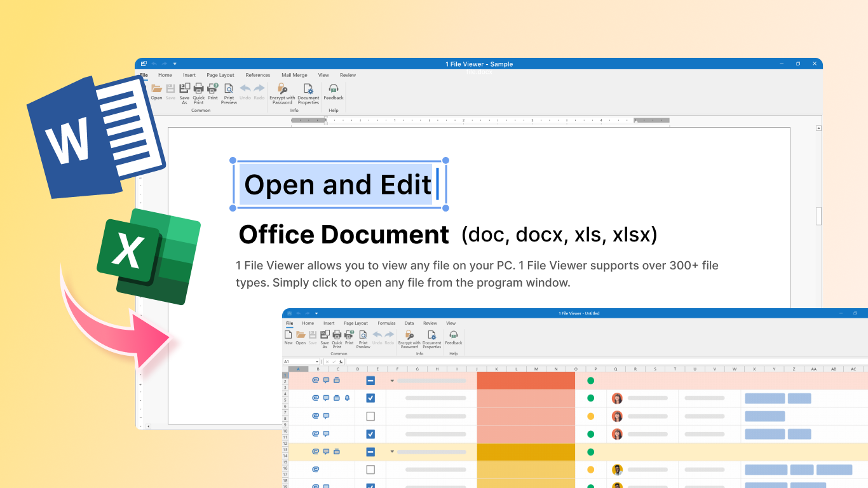Toggle the minus checkbox in the yellow header row
Image resolution: width=868 pixels, height=488 pixels.
click(370, 452)
